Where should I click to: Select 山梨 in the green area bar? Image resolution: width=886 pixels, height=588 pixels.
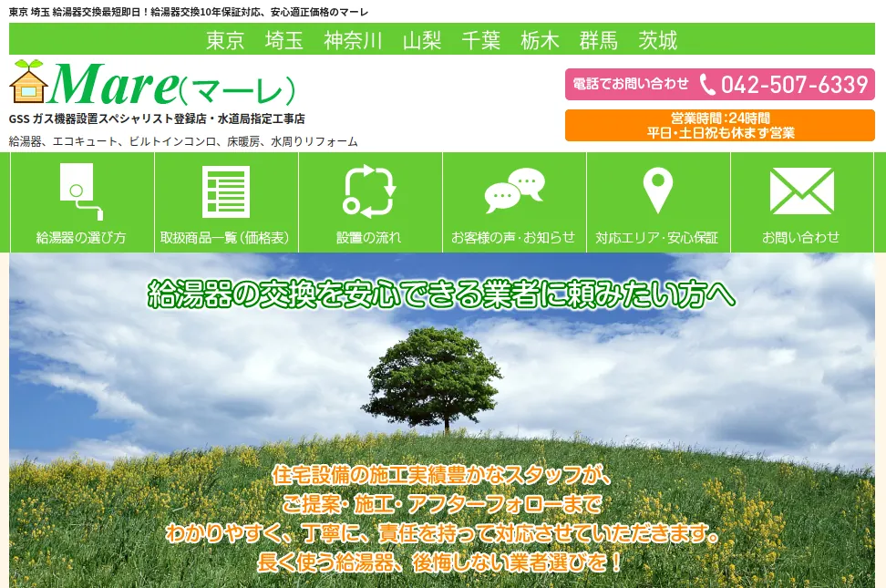(x=421, y=40)
